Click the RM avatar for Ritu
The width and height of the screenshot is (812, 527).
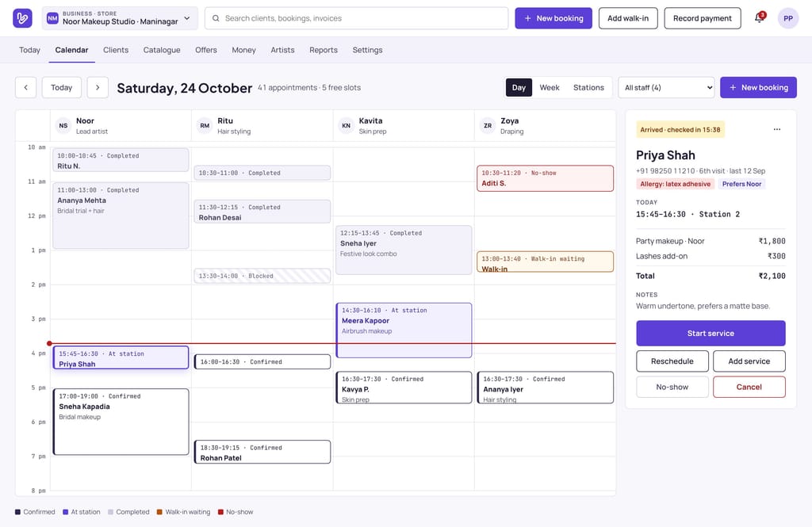click(x=205, y=126)
